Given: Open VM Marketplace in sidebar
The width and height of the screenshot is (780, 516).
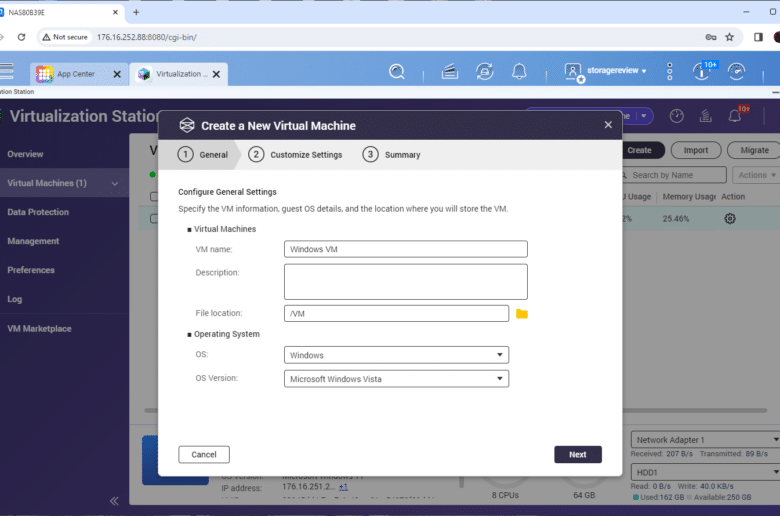Looking at the screenshot, I should (39, 328).
